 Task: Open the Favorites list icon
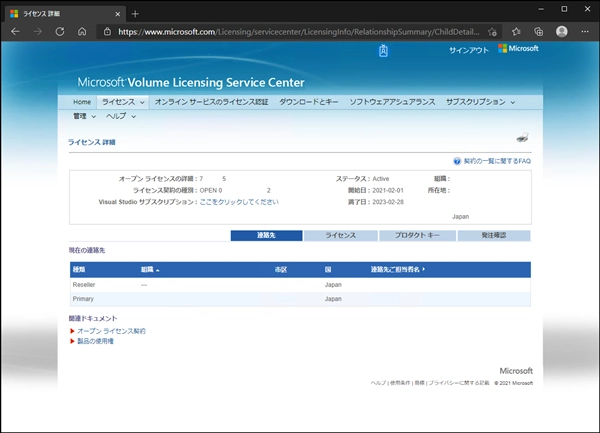click(516, 32)
